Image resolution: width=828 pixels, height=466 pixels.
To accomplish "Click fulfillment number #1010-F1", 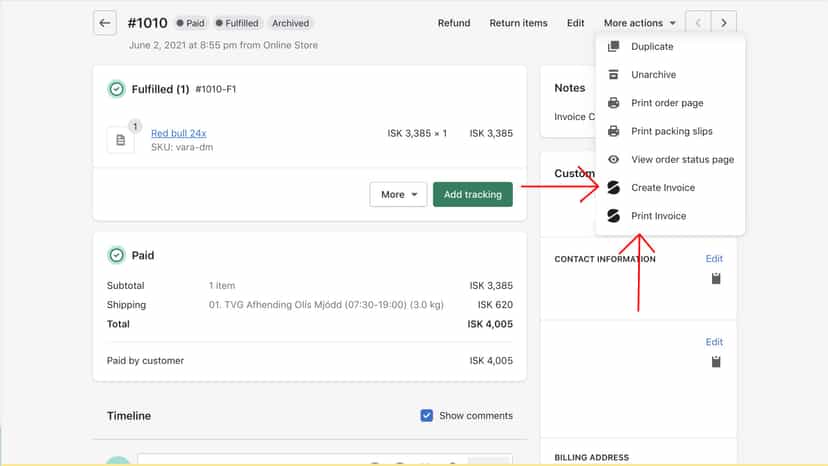I will 215,89.
